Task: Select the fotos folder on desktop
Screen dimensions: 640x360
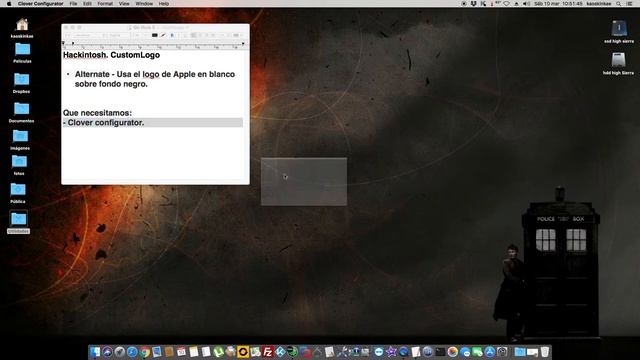Action: tap(19, 162)
